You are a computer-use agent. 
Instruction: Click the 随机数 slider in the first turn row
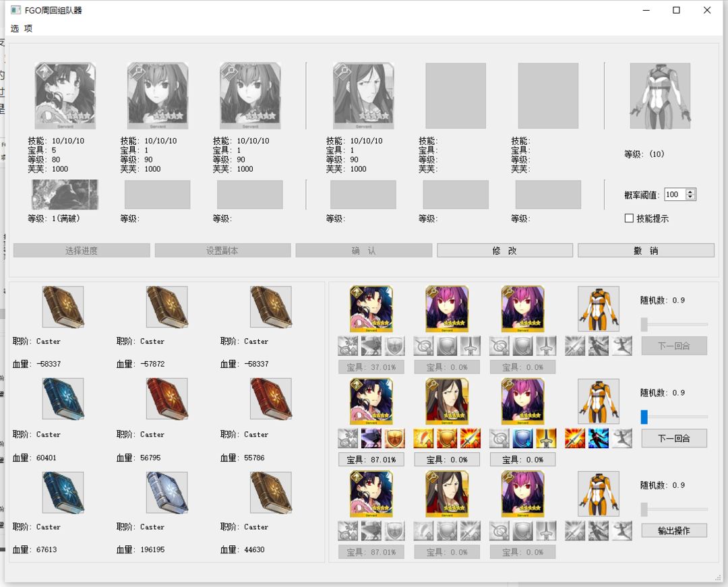tap(674, 324)
